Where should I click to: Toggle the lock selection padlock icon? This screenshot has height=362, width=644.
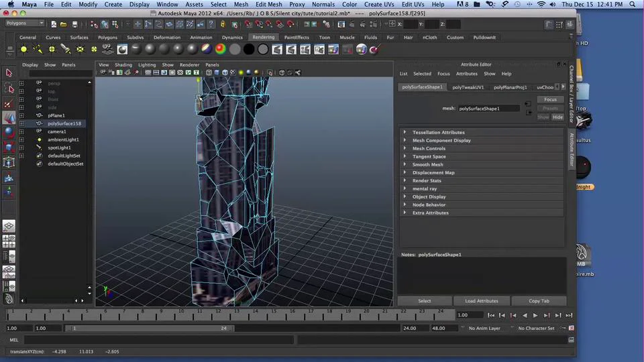223,24
